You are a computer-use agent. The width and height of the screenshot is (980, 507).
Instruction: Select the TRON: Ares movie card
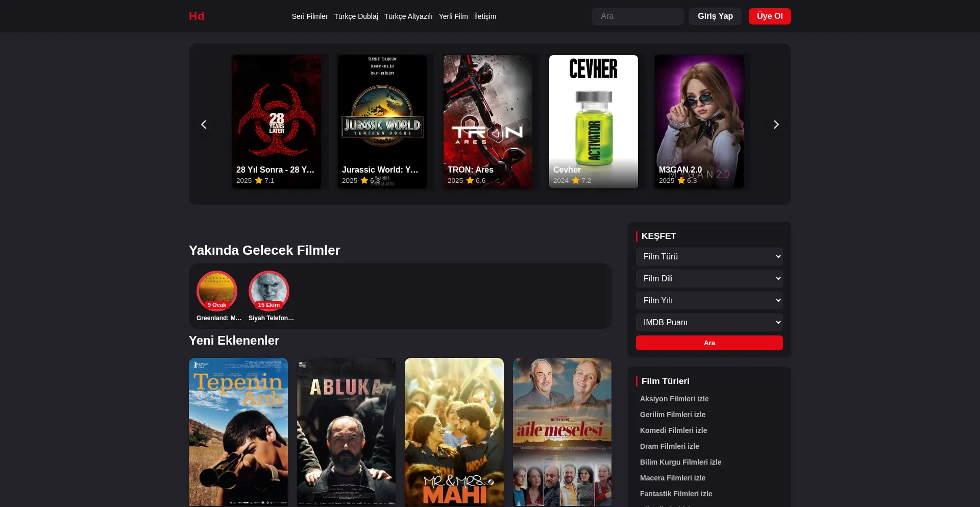coord(488,122)
